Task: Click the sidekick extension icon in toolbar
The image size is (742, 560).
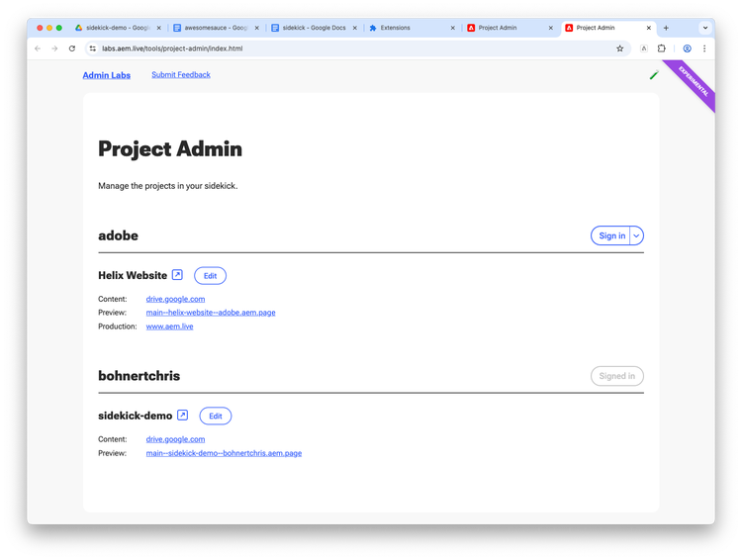Action: point(644,48)
